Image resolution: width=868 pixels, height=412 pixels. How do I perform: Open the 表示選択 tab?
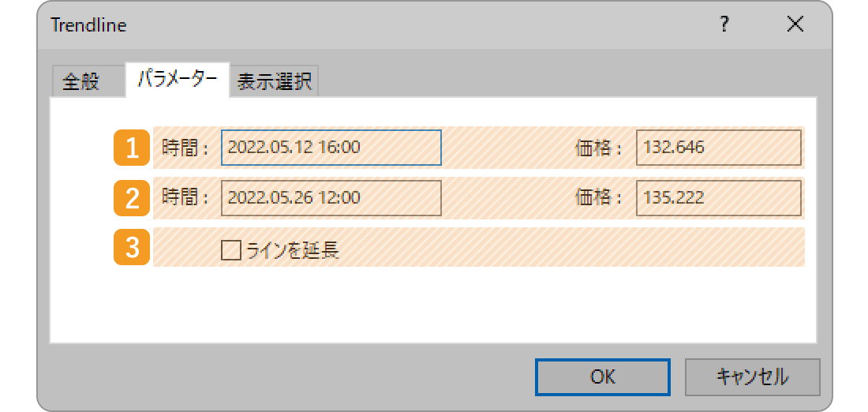(275, 82)
